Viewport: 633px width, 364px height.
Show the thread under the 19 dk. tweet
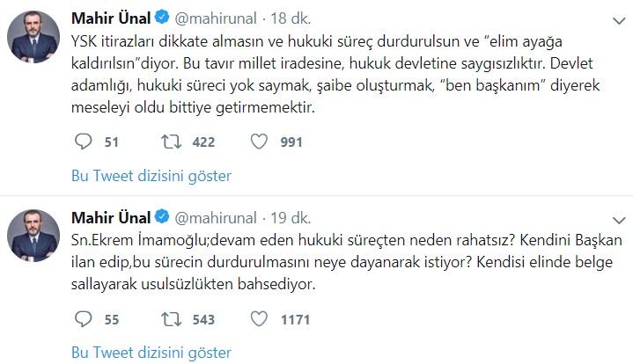coord(151,353)
